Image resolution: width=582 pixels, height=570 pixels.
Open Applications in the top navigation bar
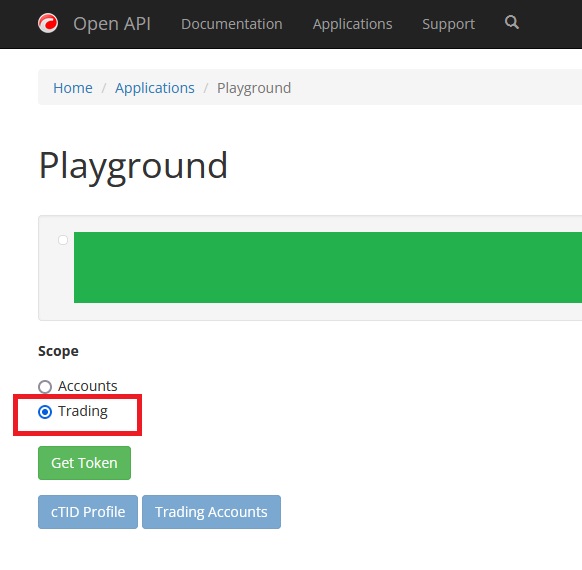click(352, 24)
